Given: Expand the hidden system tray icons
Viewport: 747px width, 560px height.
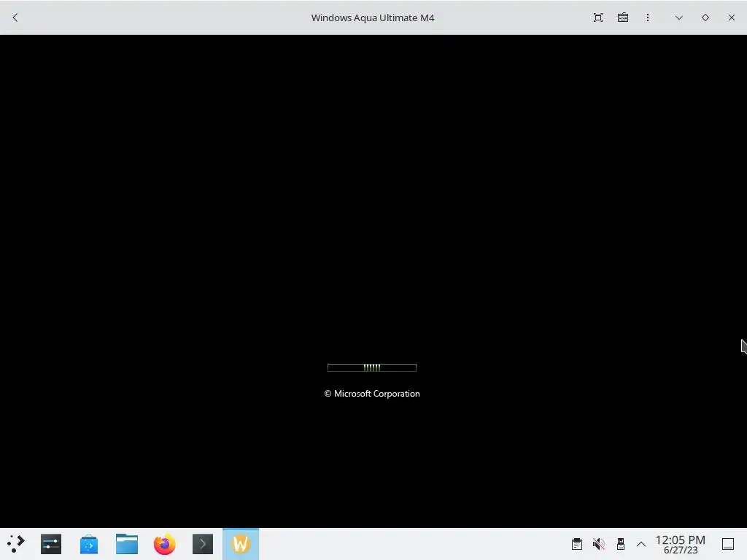Looking at the screenshot, I should [x=641, y=544].
